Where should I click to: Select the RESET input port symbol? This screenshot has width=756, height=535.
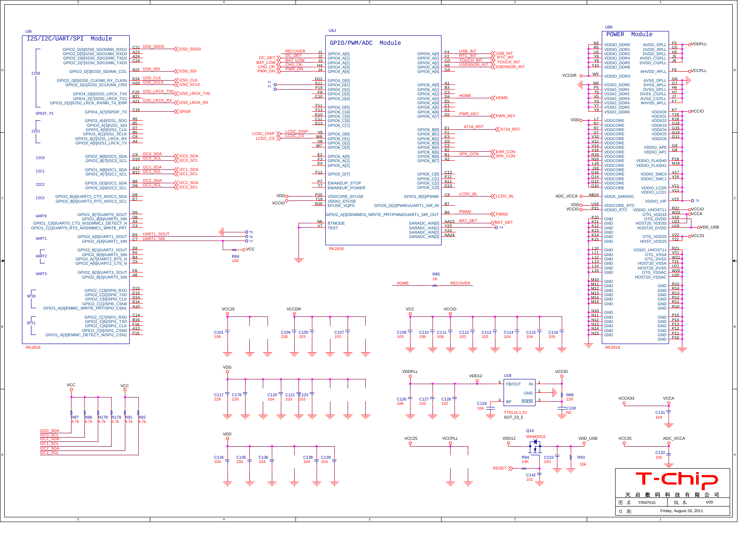coord(510,468)
